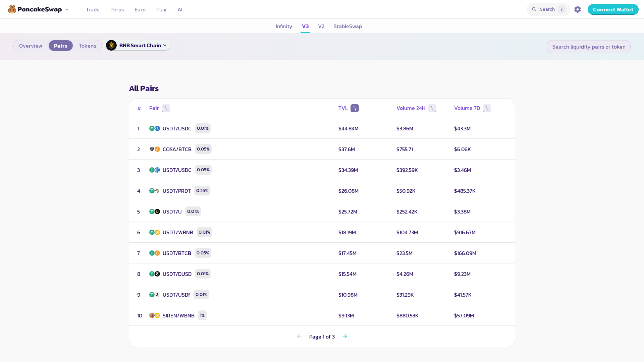Open the Play menu
This screenshot has height=362, width=644.
(161, 9)
